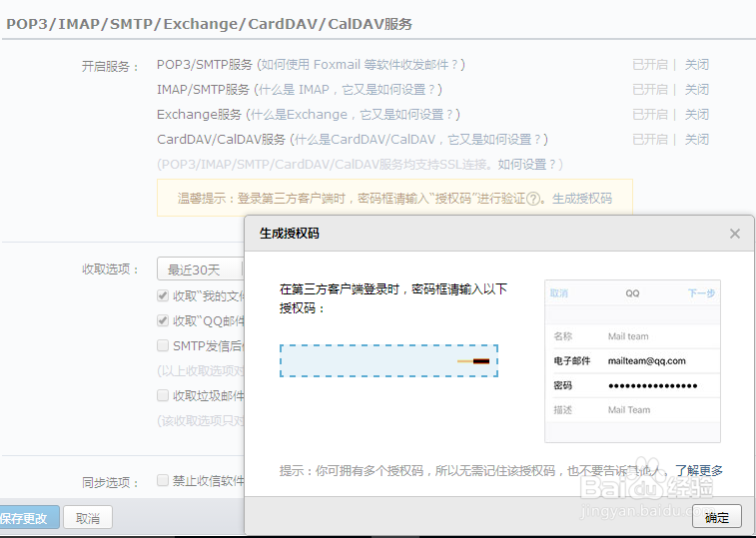Open 什么是CardDAV/CalDAV help link
Image resolution: width=756 pixels, height=538 pixels.
coord(418,140)
